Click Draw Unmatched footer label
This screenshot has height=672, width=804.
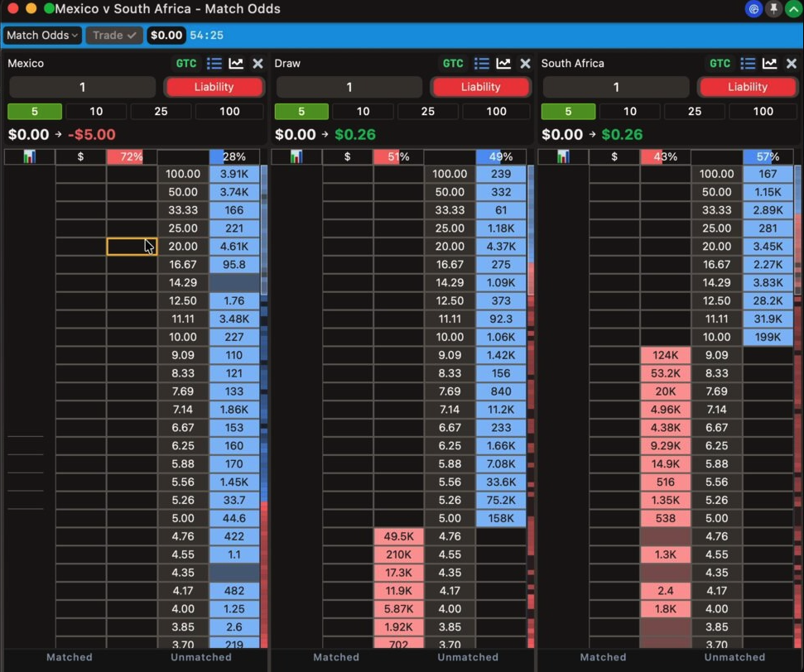[468, 657]
